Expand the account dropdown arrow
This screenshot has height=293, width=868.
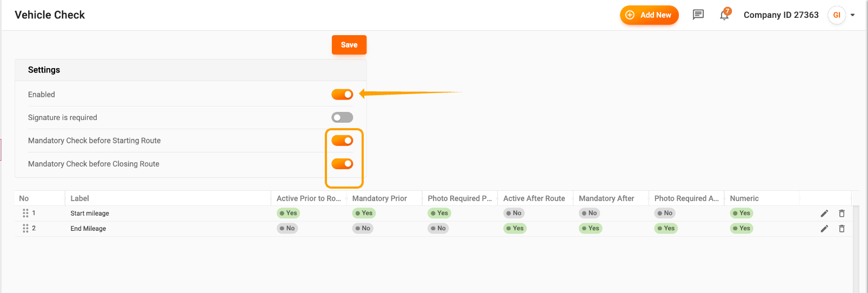tap(853, 15)
